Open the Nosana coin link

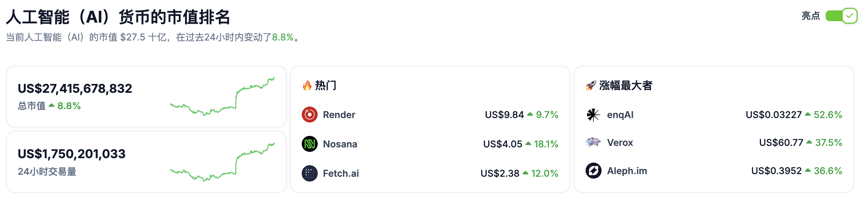point(340,144)
